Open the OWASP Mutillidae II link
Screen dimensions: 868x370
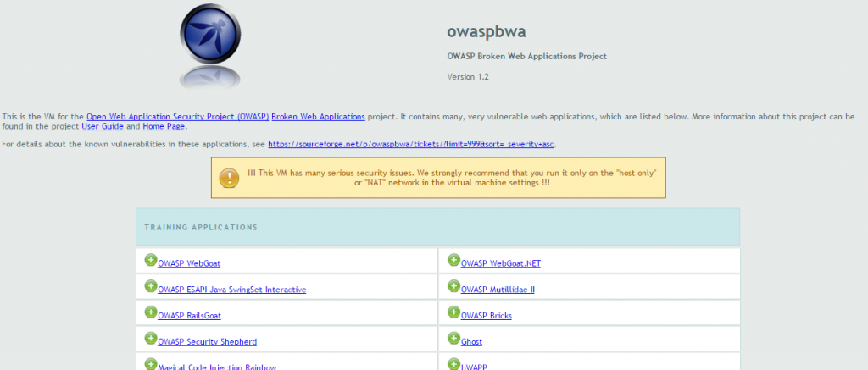point(498,290)
